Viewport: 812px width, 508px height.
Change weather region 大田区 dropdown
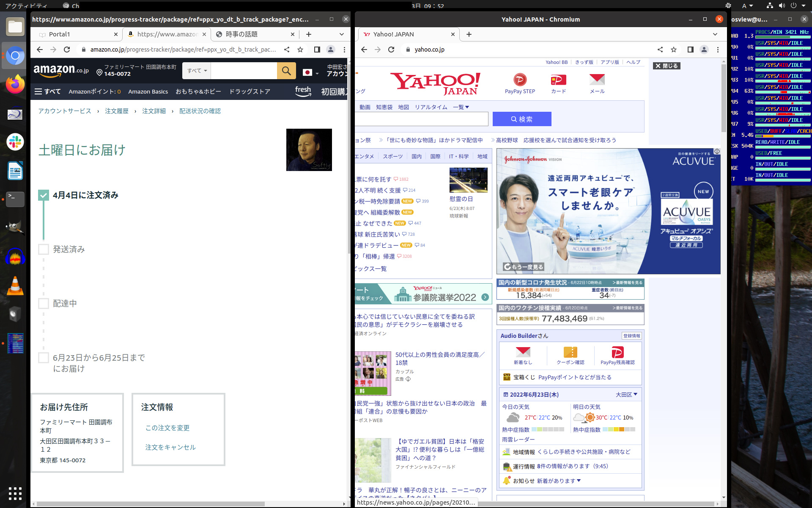tap(626, 395)
